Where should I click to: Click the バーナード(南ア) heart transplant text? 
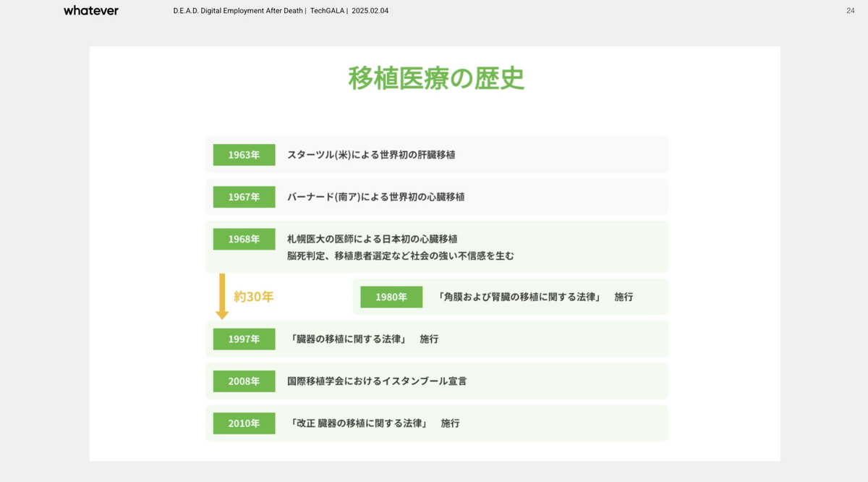[375, 197]
